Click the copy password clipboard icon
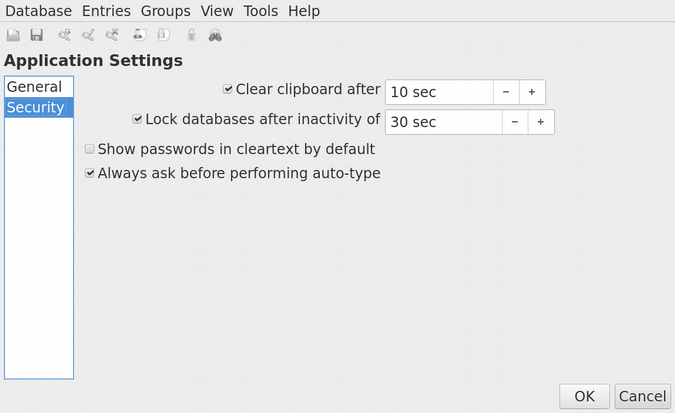Screen dimensions: 675x413 162,36
